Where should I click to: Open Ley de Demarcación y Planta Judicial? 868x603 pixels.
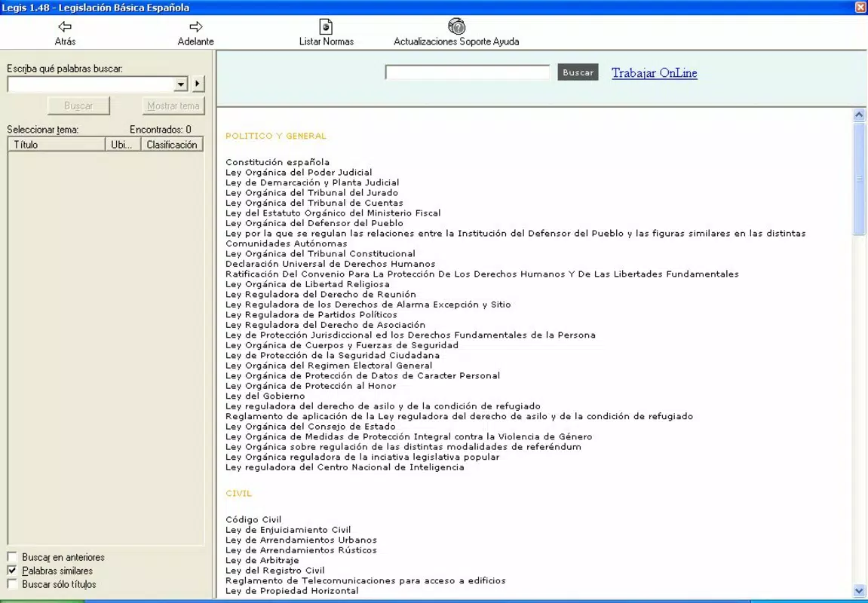(x=312, y=182)
